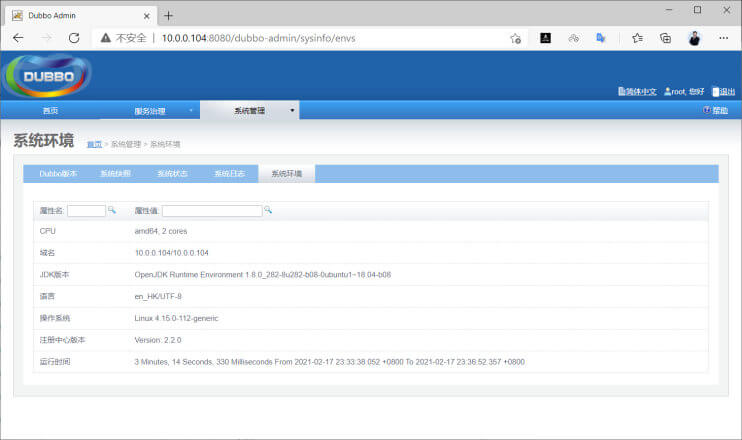Click the uptime value 3 Minutes, 14 Seconds
Image resolution: width=742 pixels, height=440 pixels.
(329, 361)
